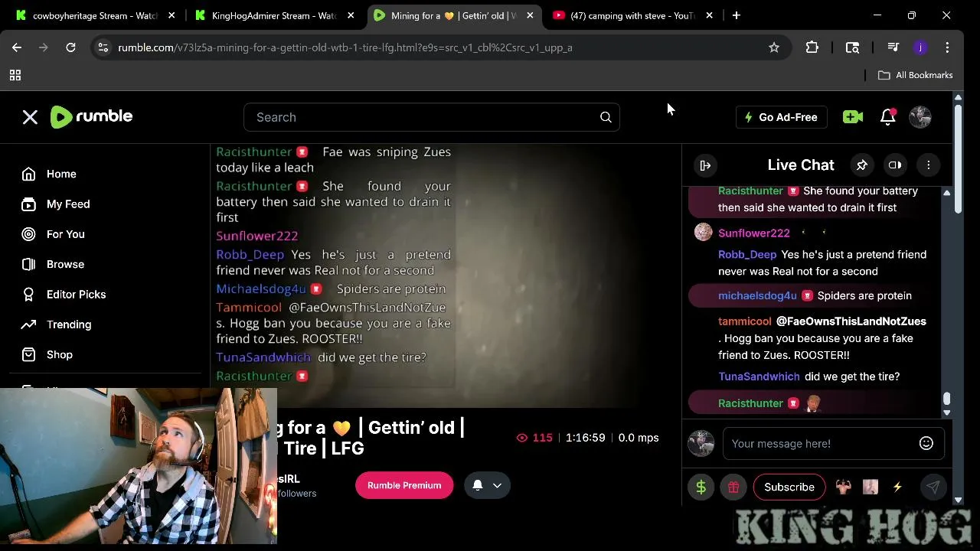Click the Rumble Premium button
980x551 pixels.
click(x=404, y=485)
